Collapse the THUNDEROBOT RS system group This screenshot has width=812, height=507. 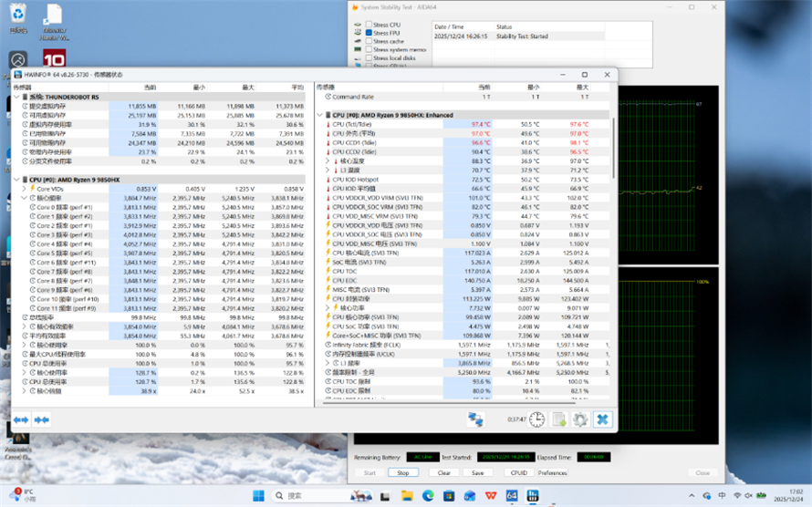16,97
